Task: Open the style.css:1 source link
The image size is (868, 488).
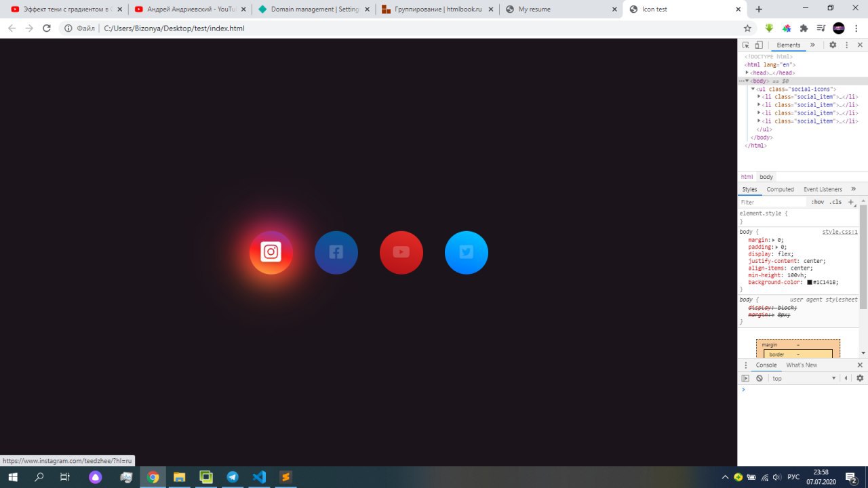Action: pos(840,232)
